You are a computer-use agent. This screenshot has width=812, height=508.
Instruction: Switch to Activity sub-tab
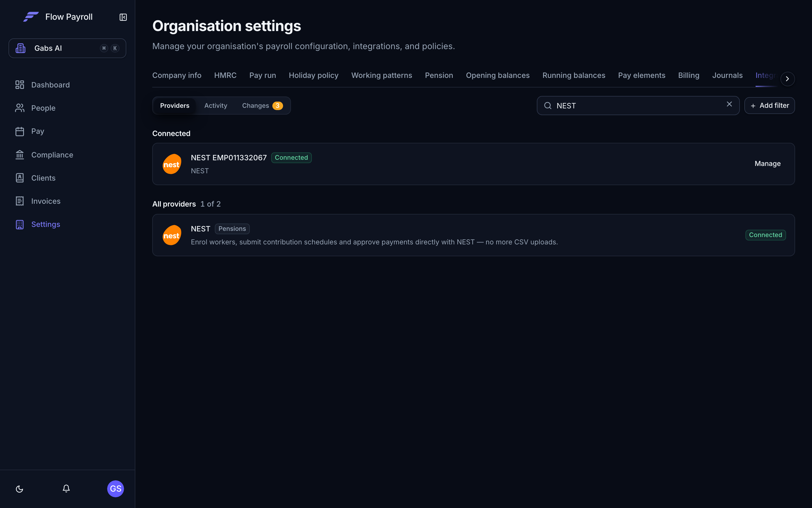click(215, 106)
